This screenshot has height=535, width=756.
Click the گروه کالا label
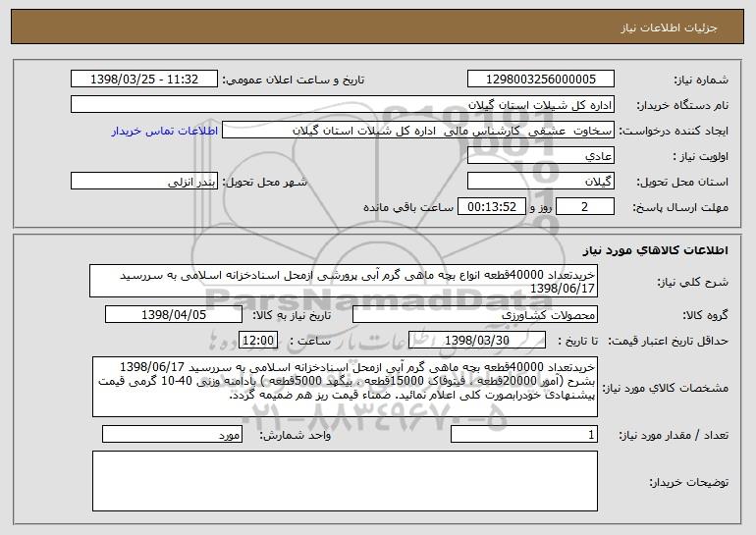pyautogui.click(x=705, y=315)
